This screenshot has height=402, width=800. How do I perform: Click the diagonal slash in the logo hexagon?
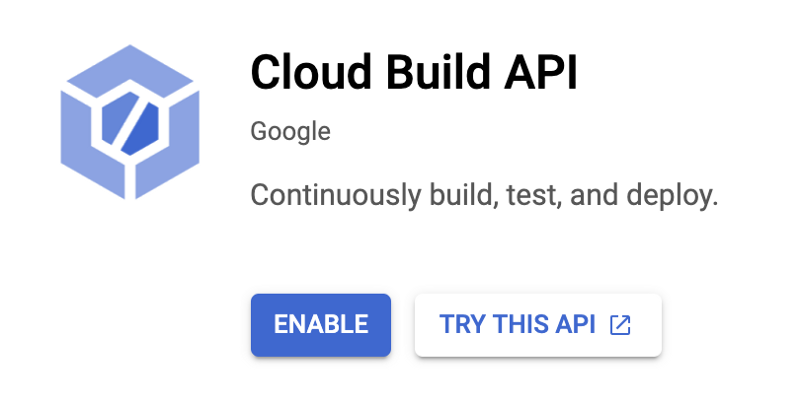click(x=130, y=123)
